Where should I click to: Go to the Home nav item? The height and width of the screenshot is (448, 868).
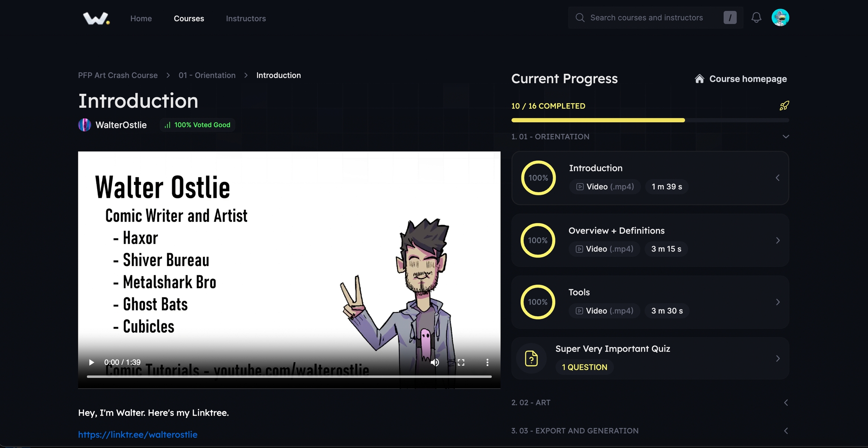[x=141, y=18]
